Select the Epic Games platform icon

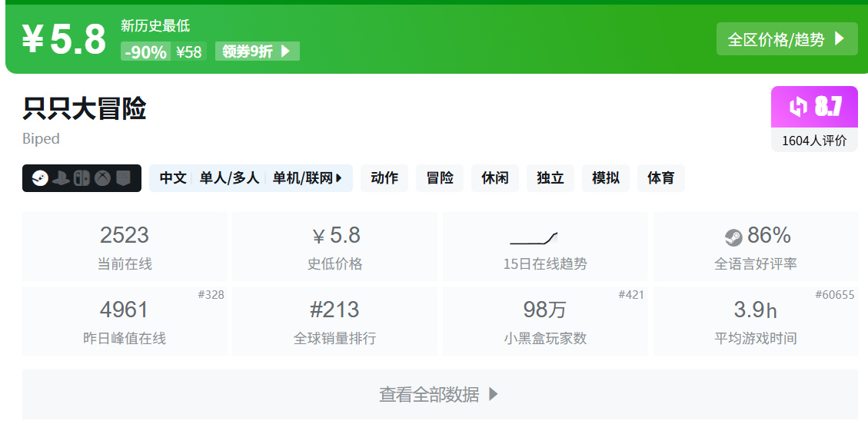pyautogui.click(x=123, y=178)
